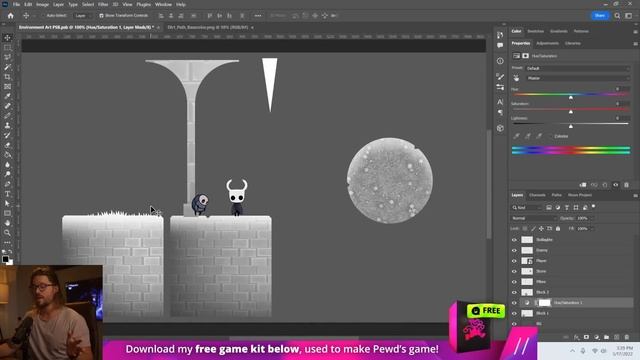
Task: Select the Gradient tool
Action: pyautogui.click(x=7, y=155)
